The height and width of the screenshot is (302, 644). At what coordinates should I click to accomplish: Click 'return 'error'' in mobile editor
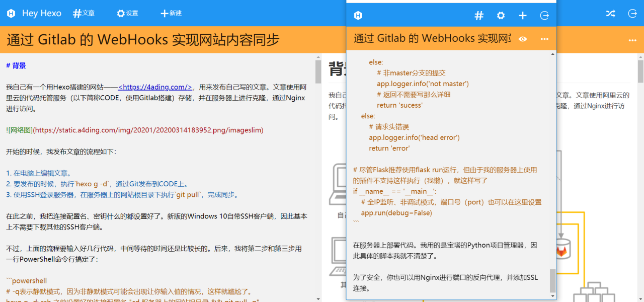coord(389,148)
